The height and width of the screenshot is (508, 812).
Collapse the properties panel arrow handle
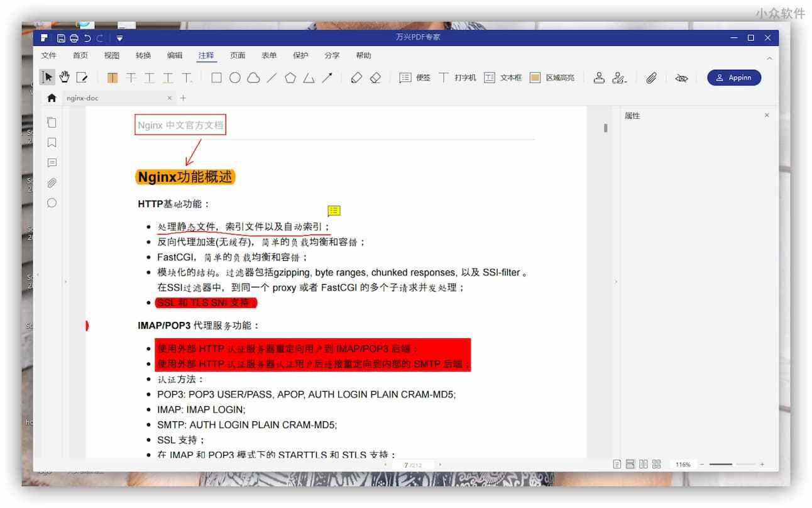[x=616, y=282]
